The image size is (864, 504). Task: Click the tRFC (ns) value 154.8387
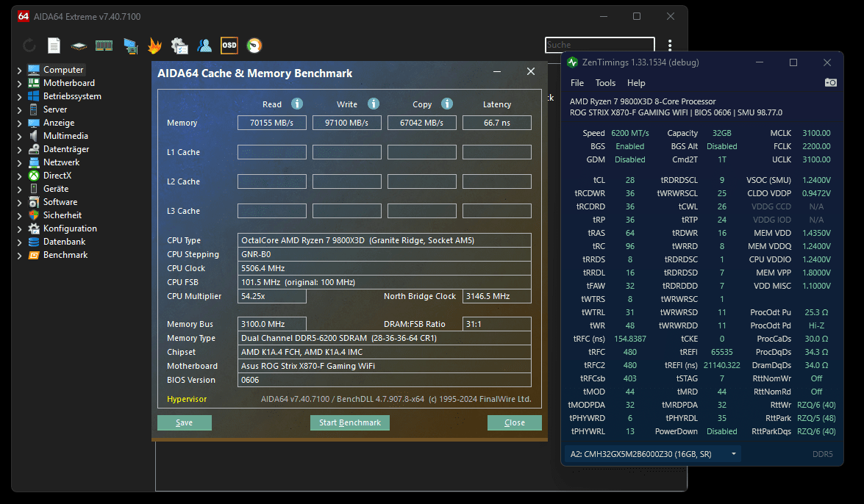click(x=630, y=339)
